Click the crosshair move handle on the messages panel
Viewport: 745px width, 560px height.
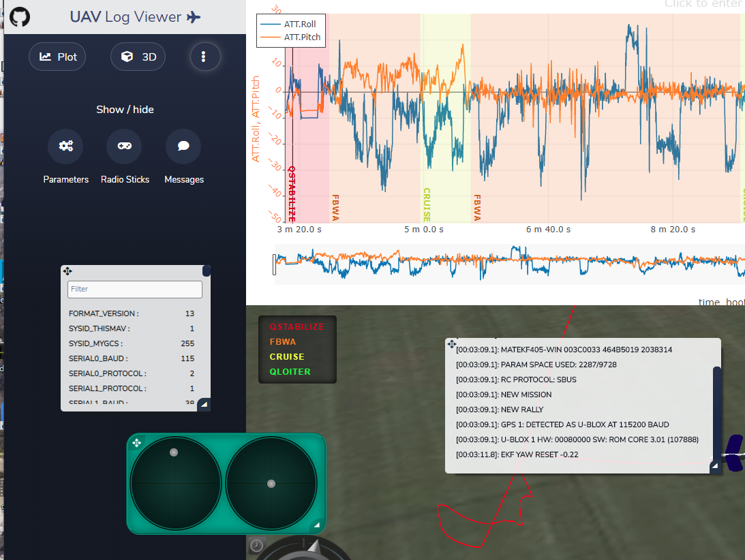(x=451, y=343)
